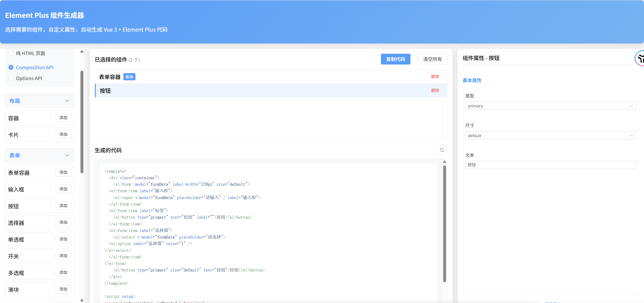The width and height of the screenshot is (644, 303).
Task: Collapse the 表单 category section
Action: (40, 155)
